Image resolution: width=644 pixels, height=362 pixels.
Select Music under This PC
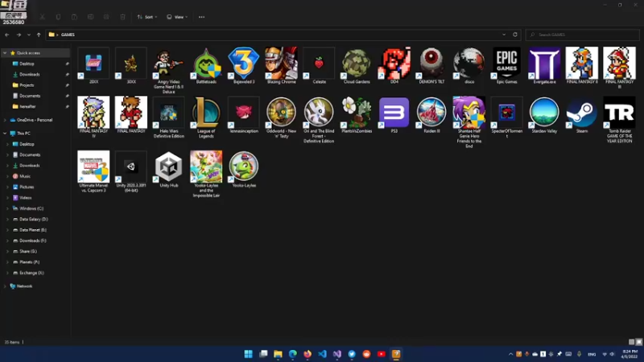point(25,176)
